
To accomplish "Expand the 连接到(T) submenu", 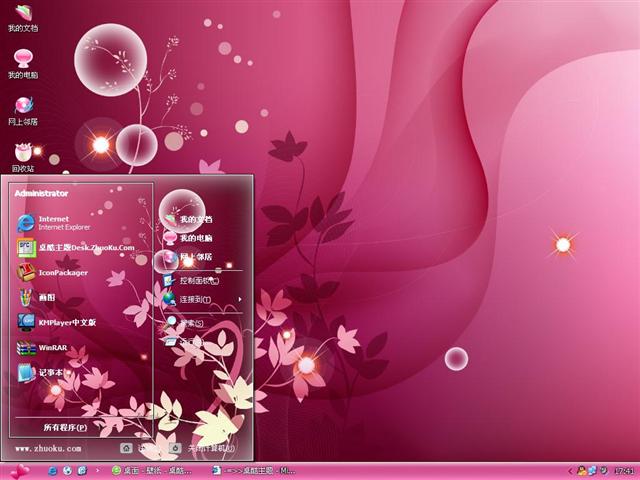I will [202, 299].
